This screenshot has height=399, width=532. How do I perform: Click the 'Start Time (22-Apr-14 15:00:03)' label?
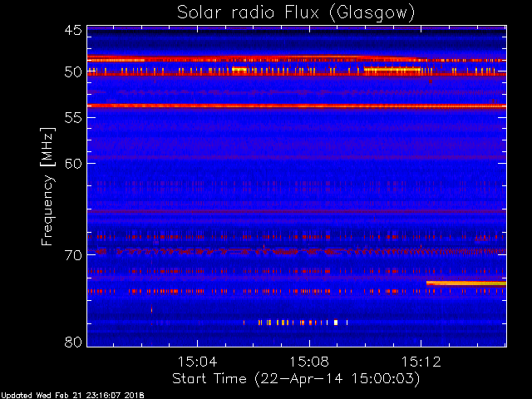tap(296, 379)
